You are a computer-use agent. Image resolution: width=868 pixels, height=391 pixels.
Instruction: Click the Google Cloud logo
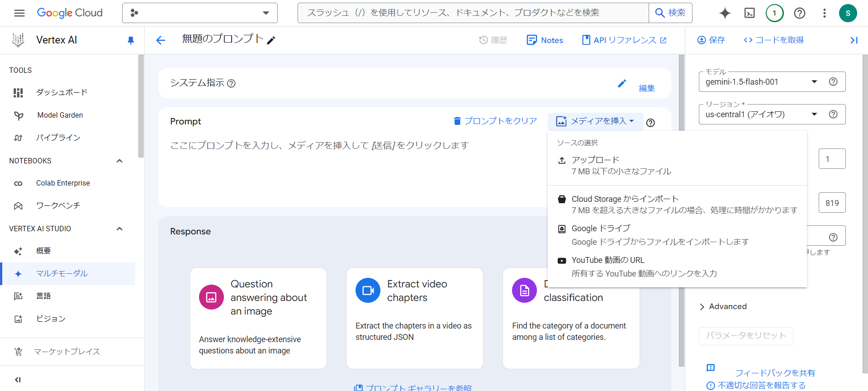click(x=70, y=13)
